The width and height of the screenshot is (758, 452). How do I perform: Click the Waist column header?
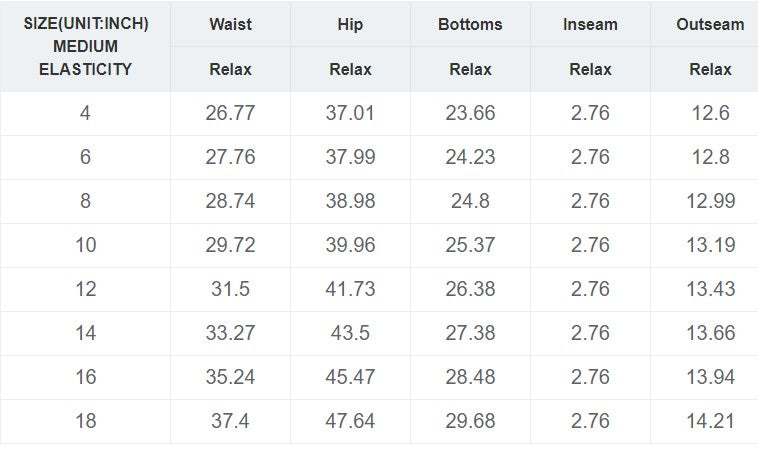(x=230, y=24)
